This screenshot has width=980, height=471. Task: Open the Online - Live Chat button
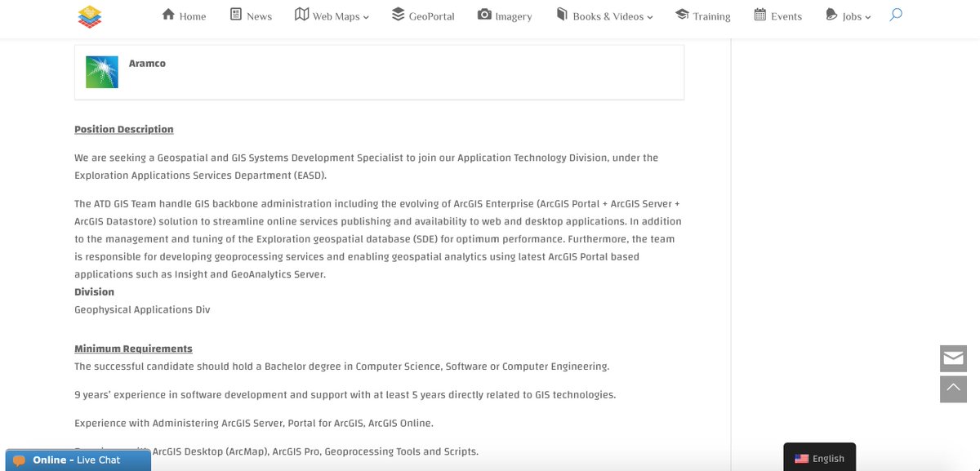click(x=78, y=460)
